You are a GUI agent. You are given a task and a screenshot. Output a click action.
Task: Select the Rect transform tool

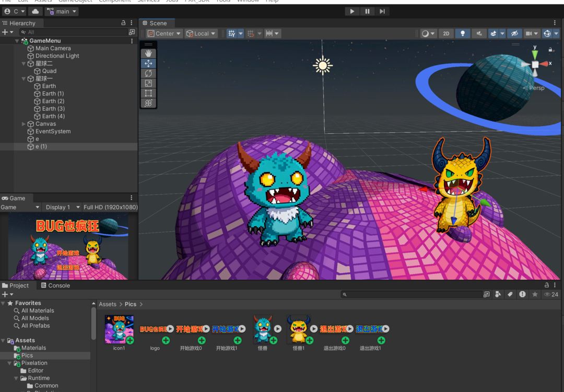[148, 93]
